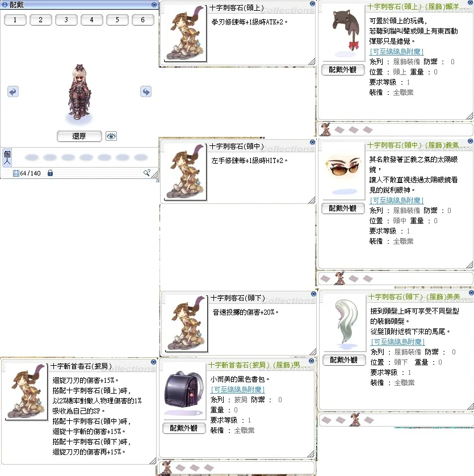The height and width of the screenshot is (476, 474).
Task: Click the text "迴旋十字斬的傷害+15%。"
Action: (x=89, y=431)
